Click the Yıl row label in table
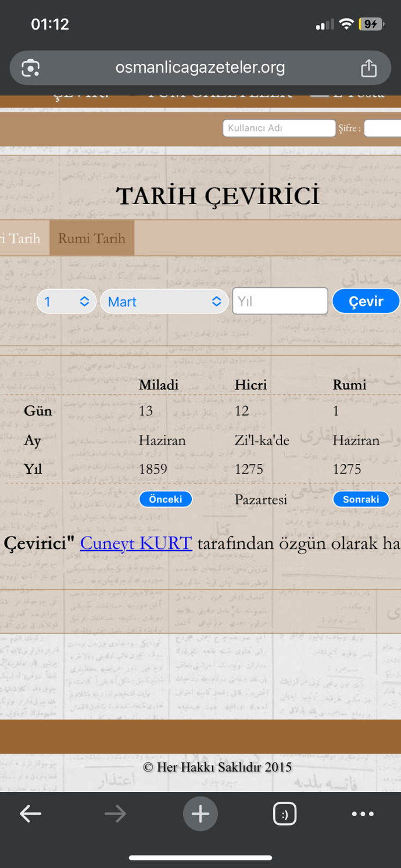This screenshot has width=401, height=868. (33, 469)
